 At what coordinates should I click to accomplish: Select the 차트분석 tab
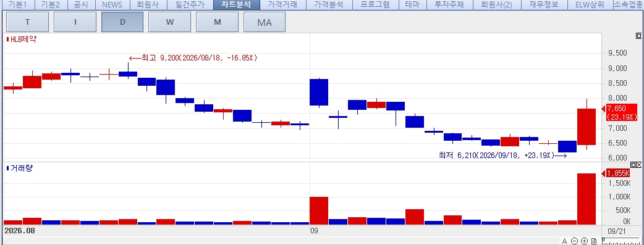(237, 5)
